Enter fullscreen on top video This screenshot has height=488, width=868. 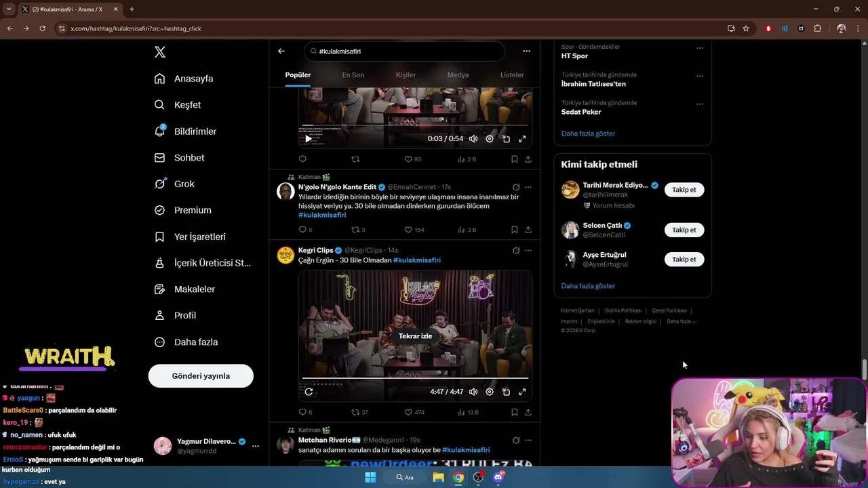tap(522, 139)
